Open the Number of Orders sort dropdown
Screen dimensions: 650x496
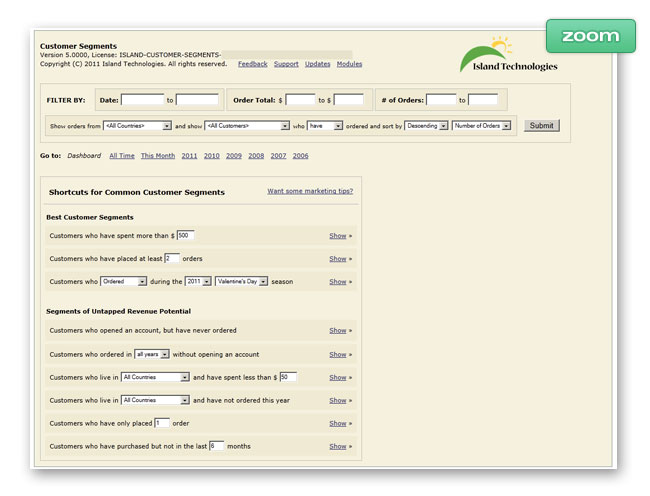tap(481, 126)
